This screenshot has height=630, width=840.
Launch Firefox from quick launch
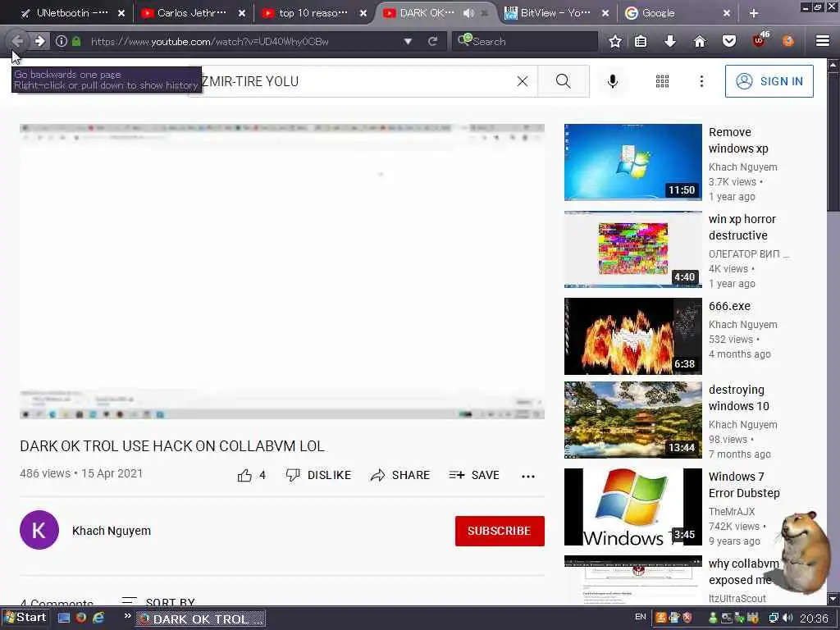(81, 618)
